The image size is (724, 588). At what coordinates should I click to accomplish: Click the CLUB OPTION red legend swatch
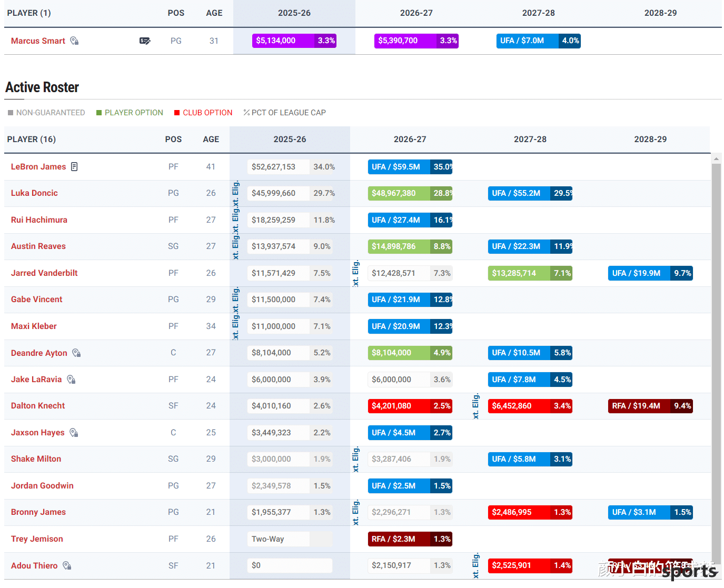tap(177, 113)
